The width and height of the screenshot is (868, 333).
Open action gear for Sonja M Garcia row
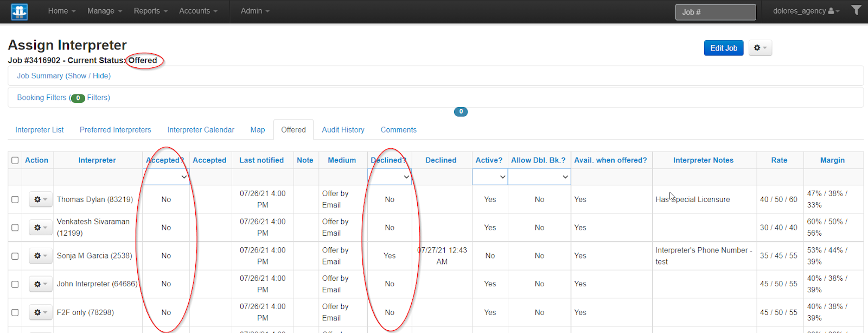[x=41, y=256]
